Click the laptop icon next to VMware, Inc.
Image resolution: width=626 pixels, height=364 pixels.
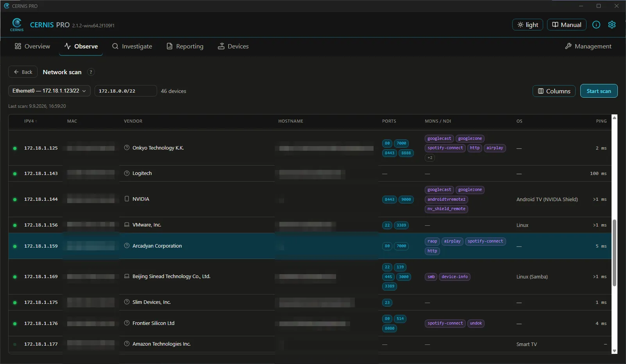[127, 225]
